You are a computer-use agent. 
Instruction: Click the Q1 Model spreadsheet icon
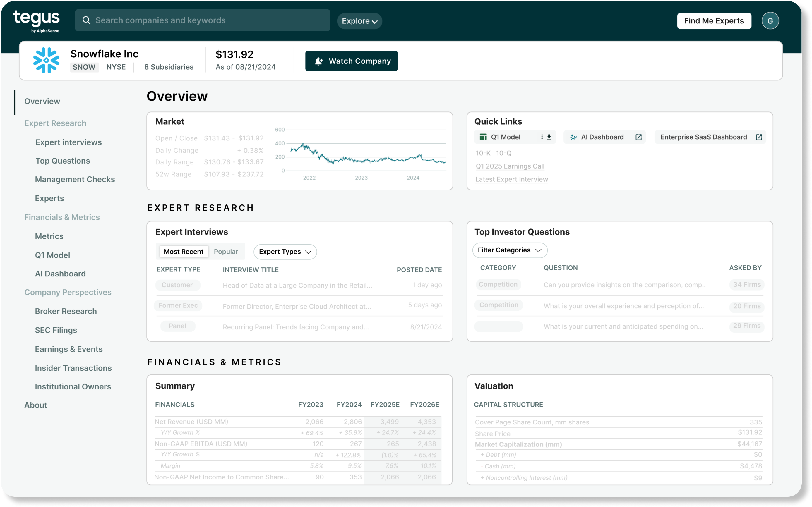coord(483,137)
